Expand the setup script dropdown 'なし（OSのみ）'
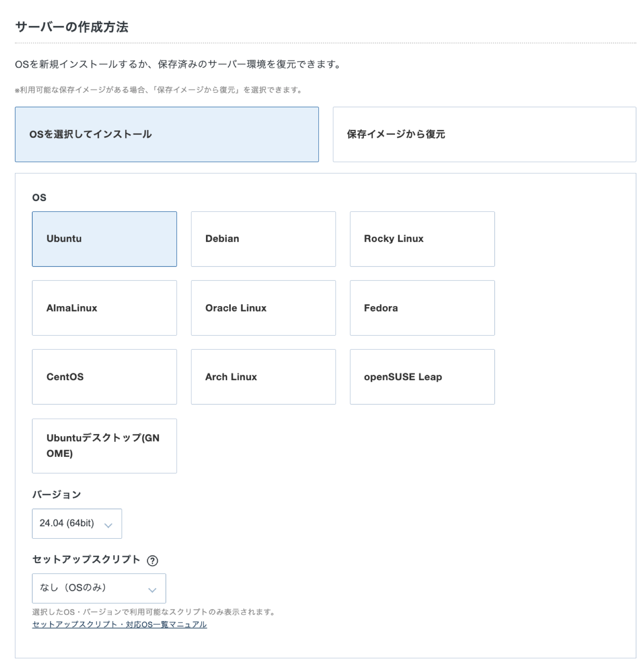This screenshot has height=662, width=644. (x=99, y=588)
